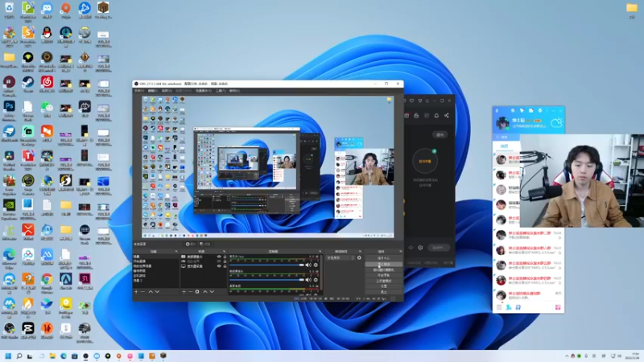This screenshot has width=644, height=362.
Task: Toggle eye icon at bottom of dark window
Action: [x=411, y=248]
